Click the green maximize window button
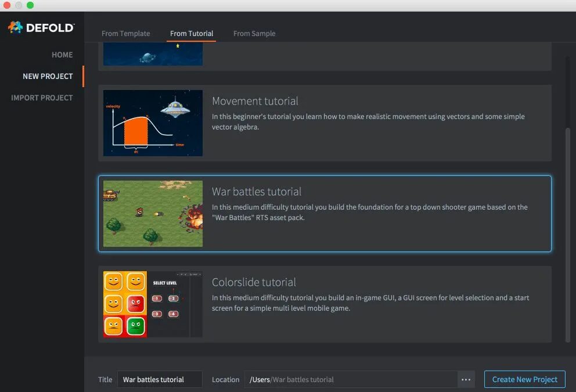Image resolution: width=576 pixels, height=392 pixels. pyautogui.click(x=30, y=5)
